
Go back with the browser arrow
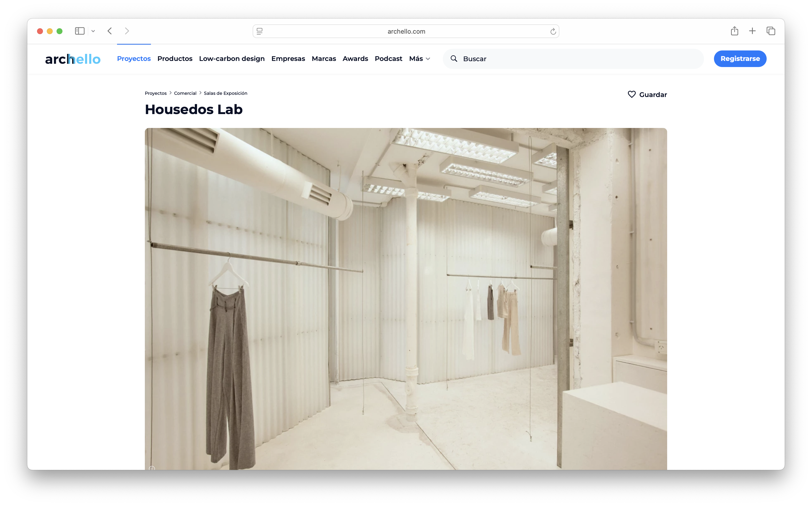[110, 31]
